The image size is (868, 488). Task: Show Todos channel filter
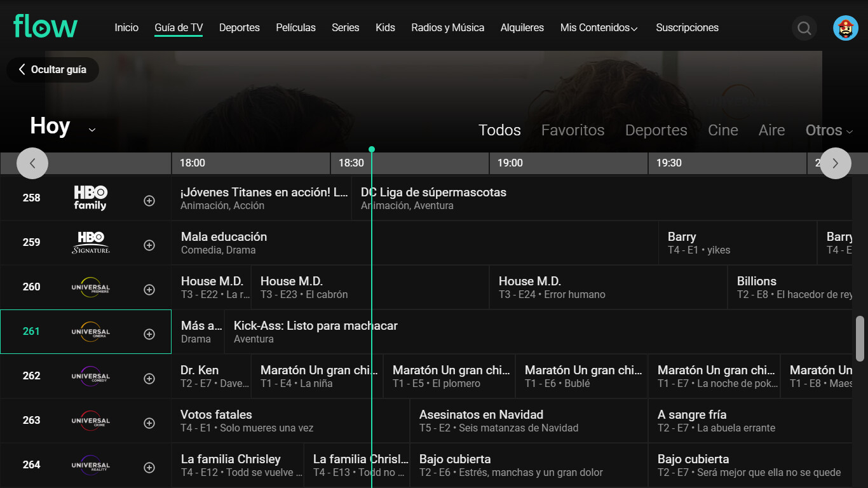(x=499, y=130)
